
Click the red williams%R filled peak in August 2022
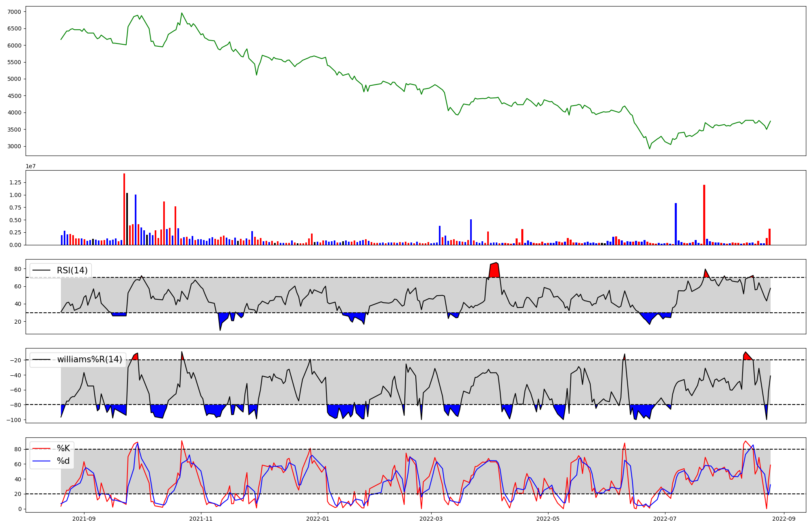click(x=747, y=356)
